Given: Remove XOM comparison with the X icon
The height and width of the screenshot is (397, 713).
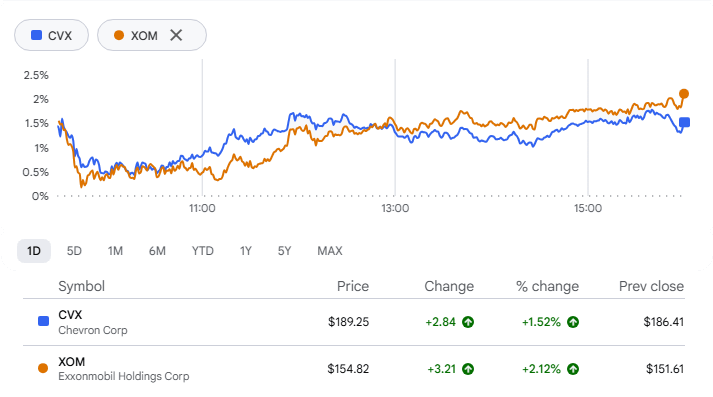Looking at the screenshot, I should tap(176, 35).
